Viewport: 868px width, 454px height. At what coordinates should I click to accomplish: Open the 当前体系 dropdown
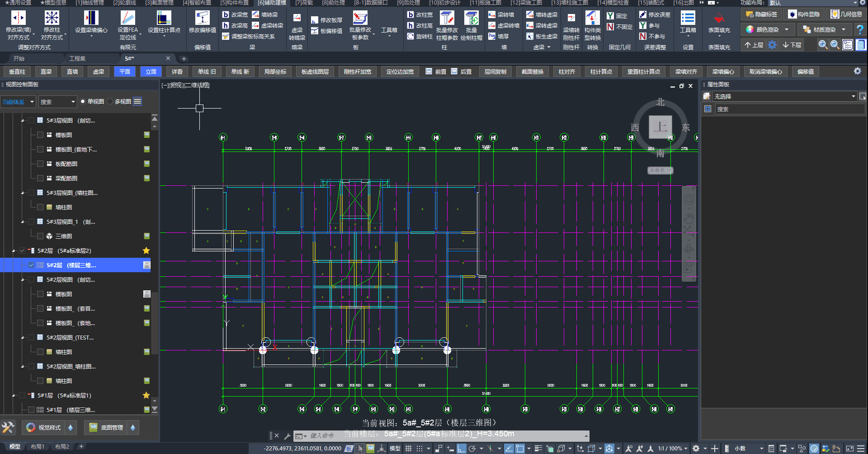18,102
